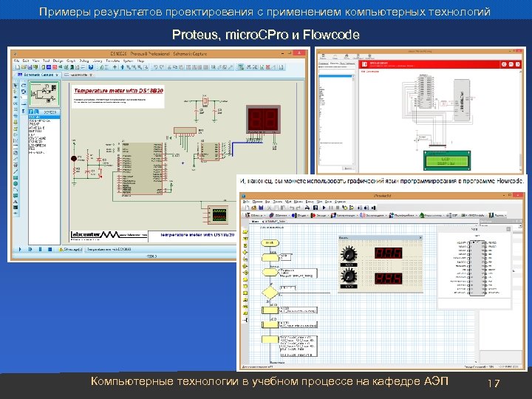The image size is (532, 399).
Task: Click the schematic overview thumbnail in Proteus
Action: [x=44, y=94]
